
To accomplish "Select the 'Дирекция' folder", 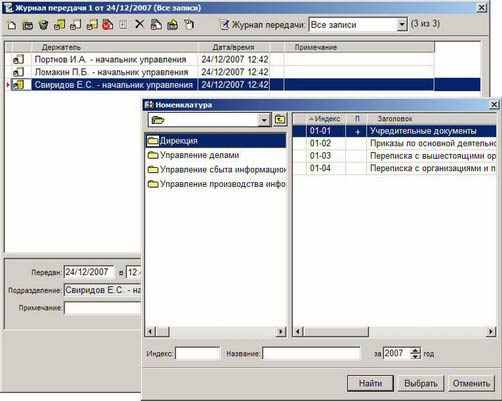I will [x=216, y=141].
